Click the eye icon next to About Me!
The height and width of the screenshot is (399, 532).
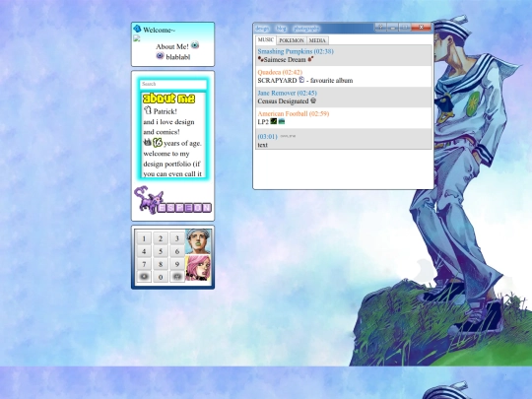click(x=195, y=45)
